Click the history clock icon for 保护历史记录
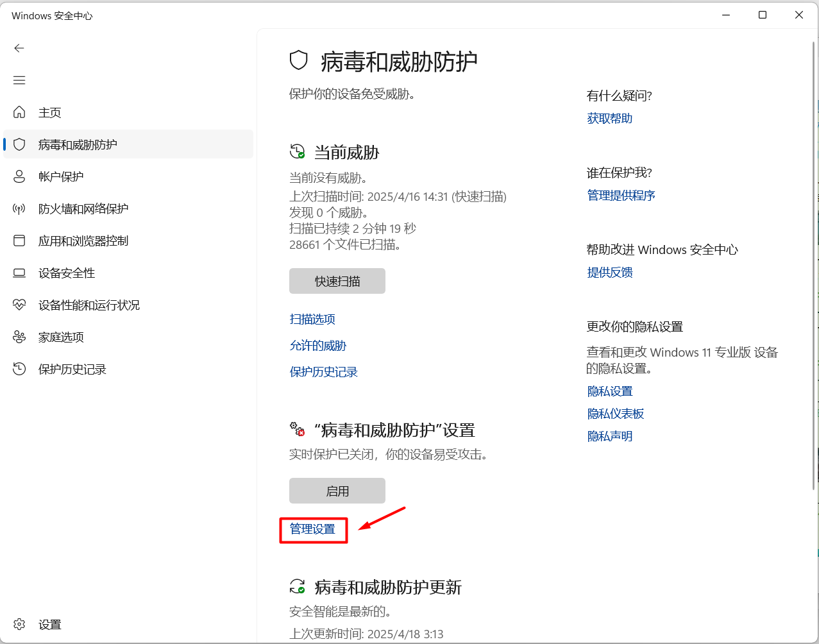Image resolution: width=819 pixels, height=644 pixels. tap(19, 369)
